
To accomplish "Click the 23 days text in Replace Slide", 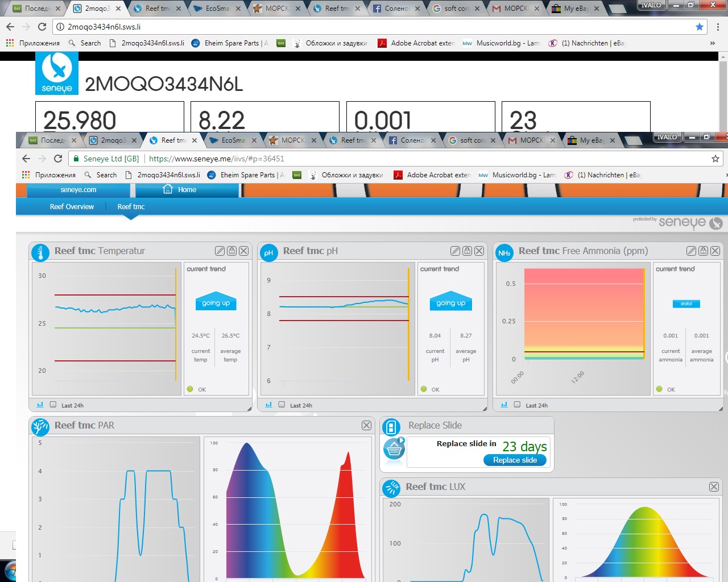I will tap(524, 446).
